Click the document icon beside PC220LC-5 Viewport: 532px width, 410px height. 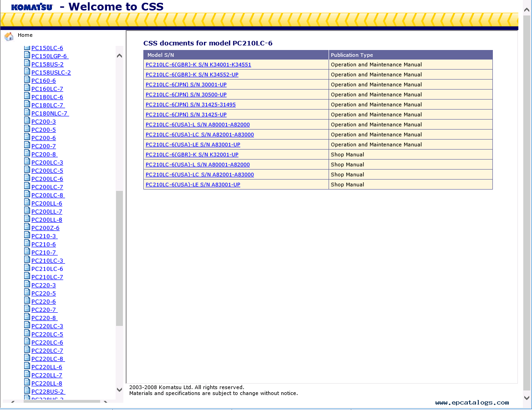coord(27,333)
